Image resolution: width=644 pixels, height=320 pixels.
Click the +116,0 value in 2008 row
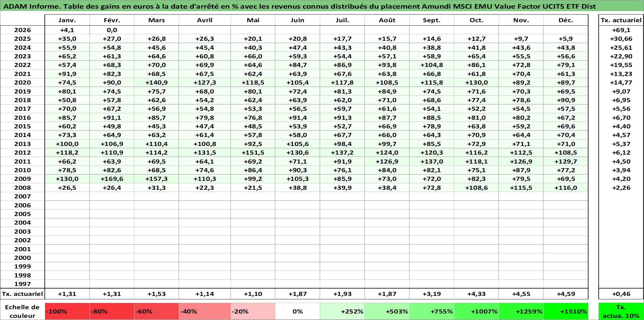tap(566, 188)
